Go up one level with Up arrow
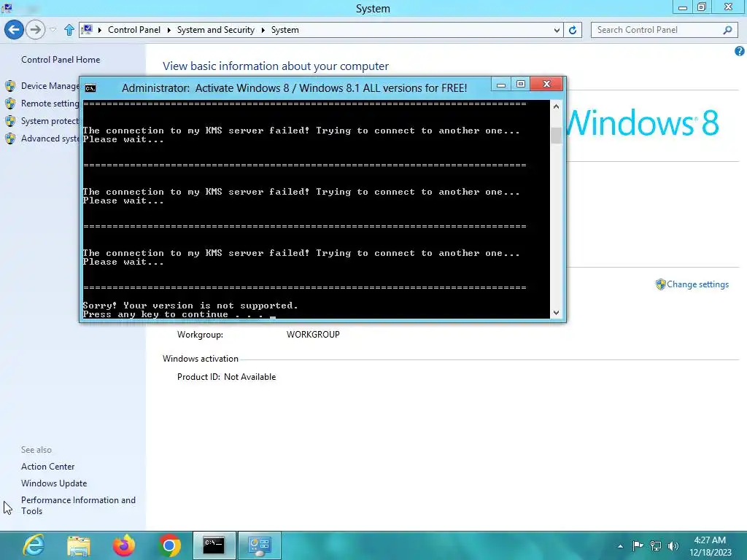747x560 pixels. [69, 30]
